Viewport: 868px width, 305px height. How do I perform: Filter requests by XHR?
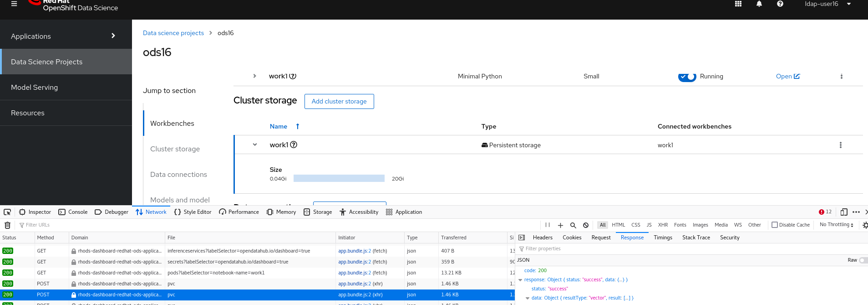coord(663,225)
